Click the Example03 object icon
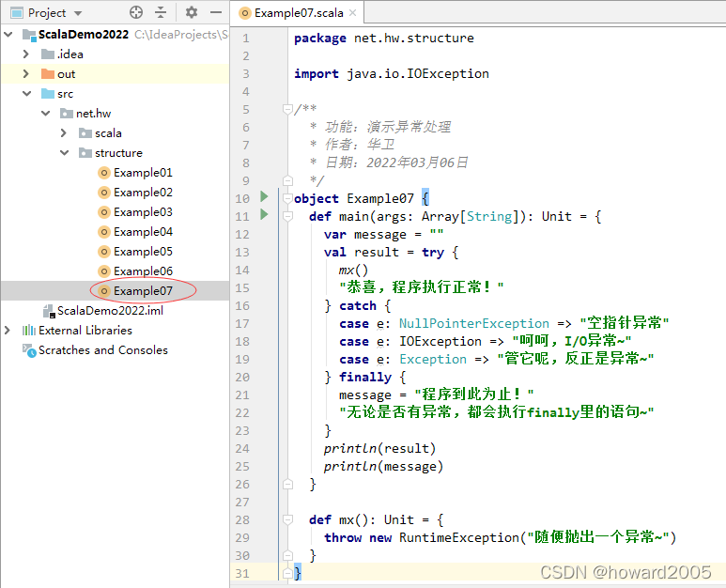 [x=104, y=212]
